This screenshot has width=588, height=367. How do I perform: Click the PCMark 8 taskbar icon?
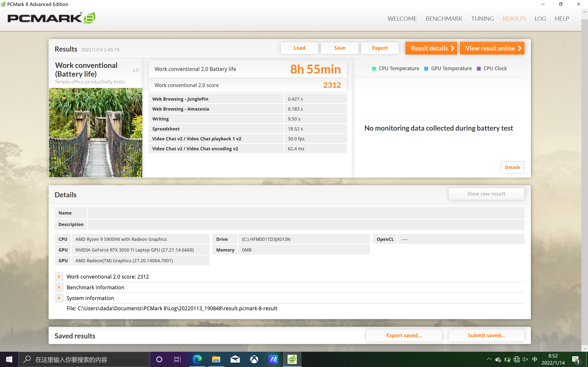tap(292, 359)
